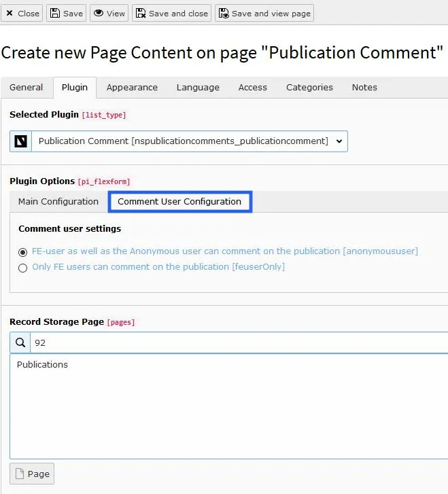Click the View label in the toolbar
448x494 pixels.
(116, 14)
